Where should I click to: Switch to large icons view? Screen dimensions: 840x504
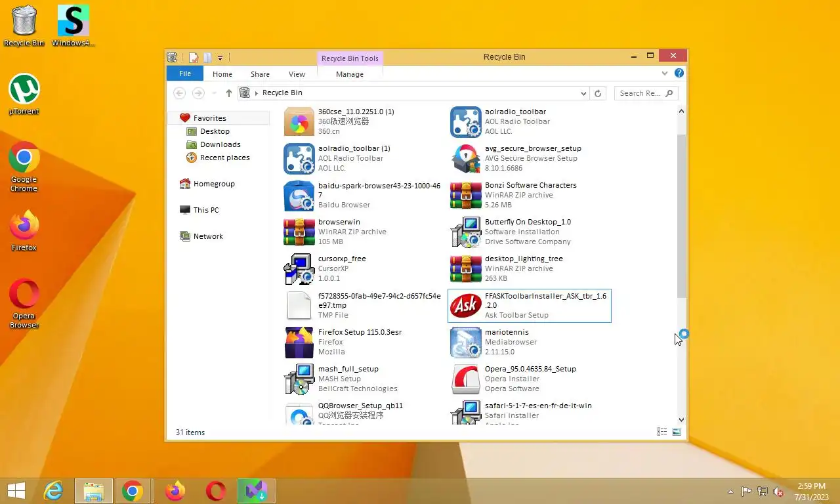pos(677,432)
